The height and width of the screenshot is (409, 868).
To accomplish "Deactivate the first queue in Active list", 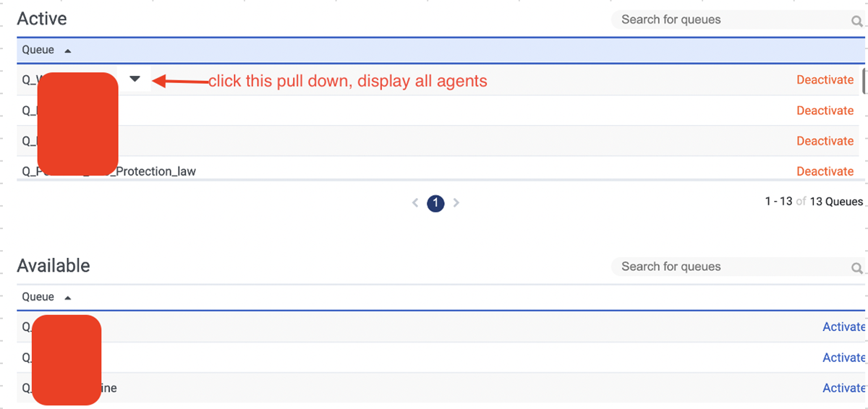I will pos(825,80).
